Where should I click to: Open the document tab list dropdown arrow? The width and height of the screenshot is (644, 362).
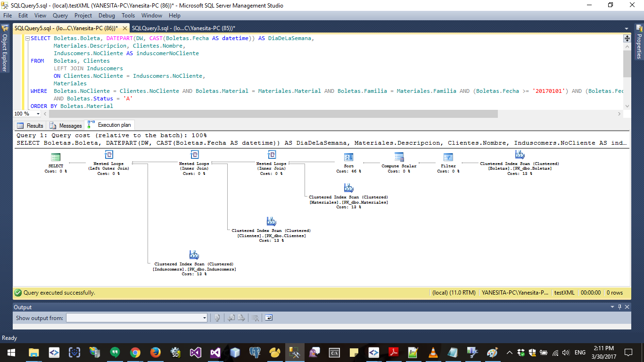click(x=627, y=29)
